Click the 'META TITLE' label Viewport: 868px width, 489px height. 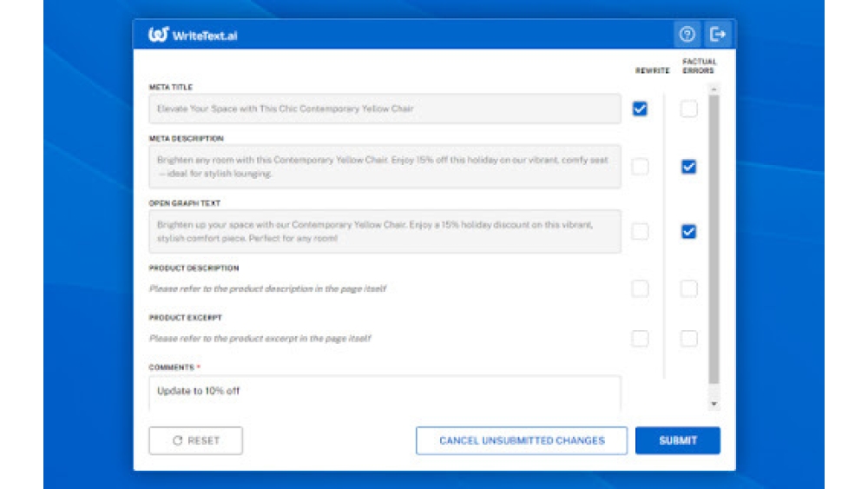pos(170,88)
